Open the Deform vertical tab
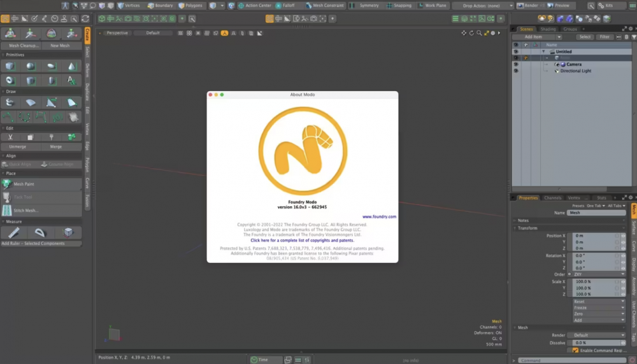Viewport: 637px width, 364px height. 87,70
